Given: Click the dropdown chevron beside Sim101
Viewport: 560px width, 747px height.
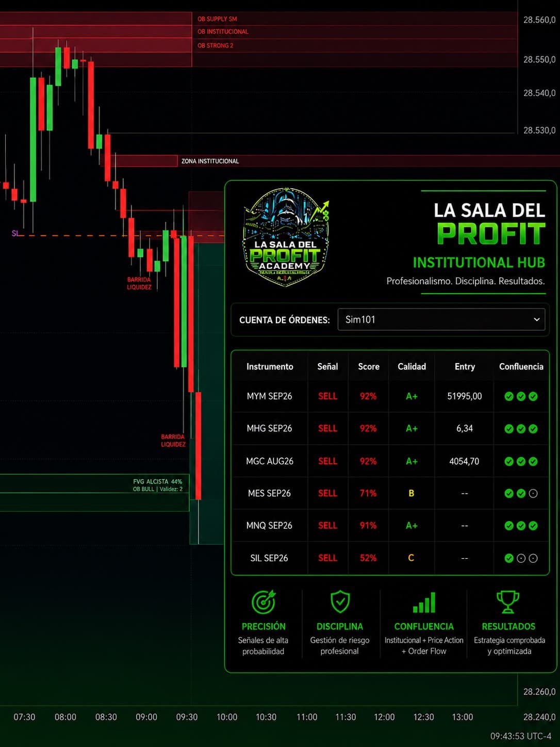Looking at the screenshot, I should coord(536,319).
